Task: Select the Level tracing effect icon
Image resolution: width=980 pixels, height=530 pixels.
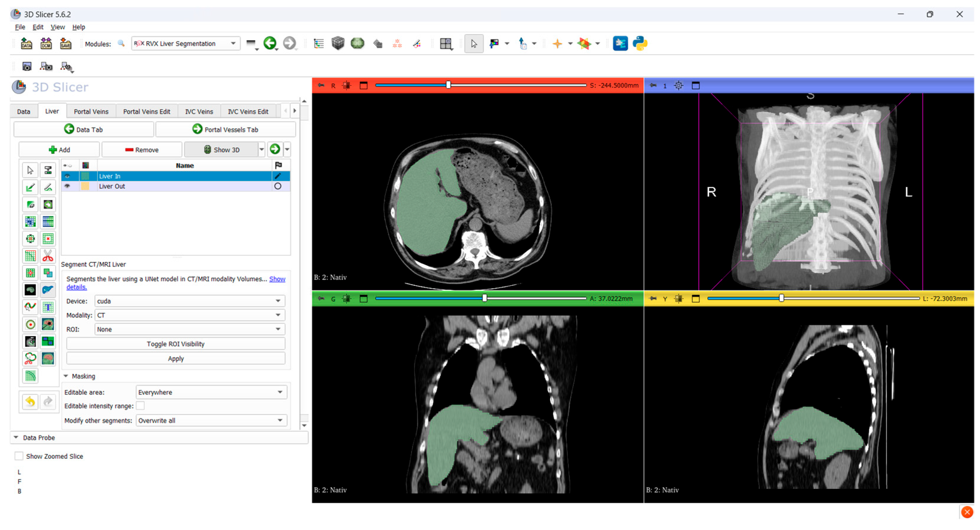Action: tap(48, 205)
